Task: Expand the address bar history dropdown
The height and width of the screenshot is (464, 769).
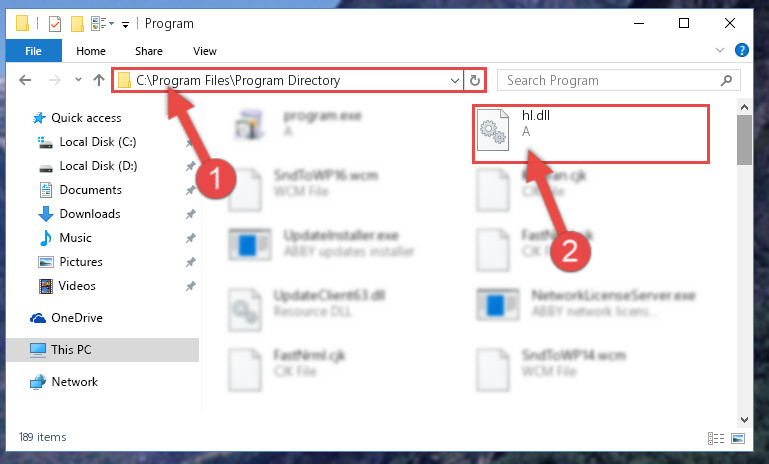Action: click(455, 80)
